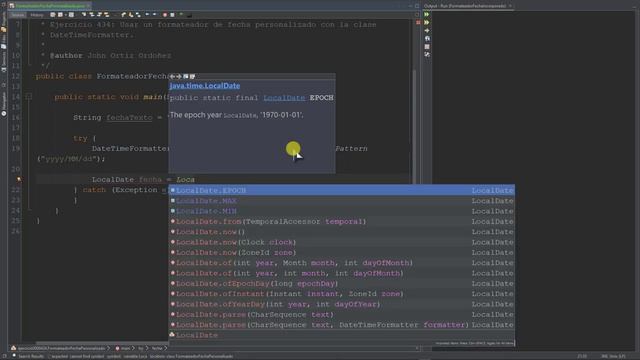Maximize the editor window group
The image size is (640, 360).
click(x=417, y=6)
